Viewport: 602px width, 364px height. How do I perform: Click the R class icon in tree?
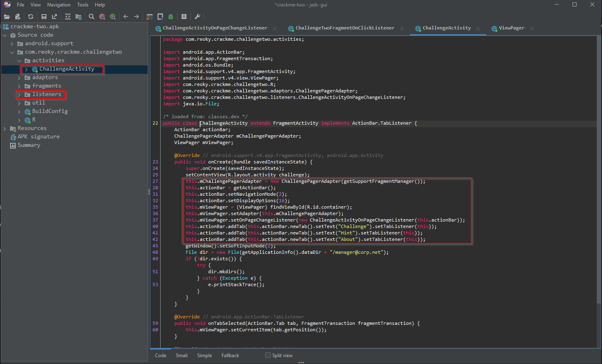tap(27, 120)
